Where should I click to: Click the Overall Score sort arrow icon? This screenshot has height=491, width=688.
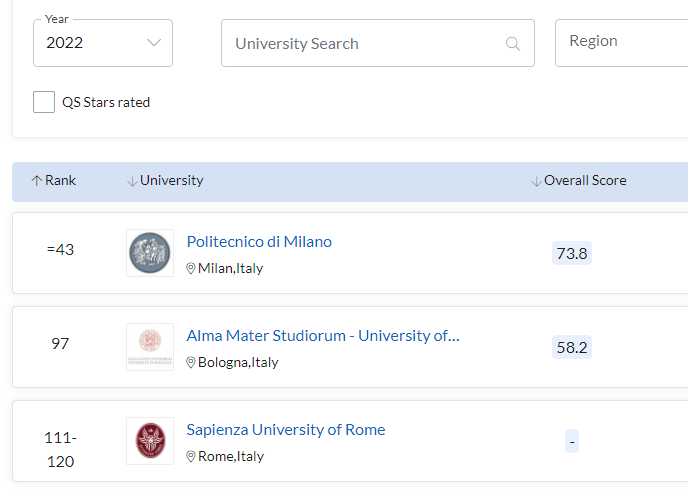(536, 181)
